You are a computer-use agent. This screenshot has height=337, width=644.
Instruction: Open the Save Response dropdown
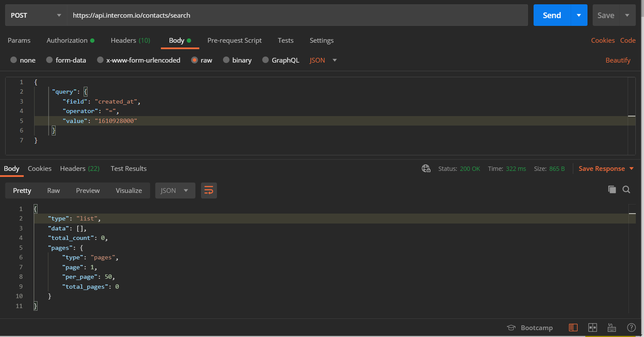tap(606, 169)
